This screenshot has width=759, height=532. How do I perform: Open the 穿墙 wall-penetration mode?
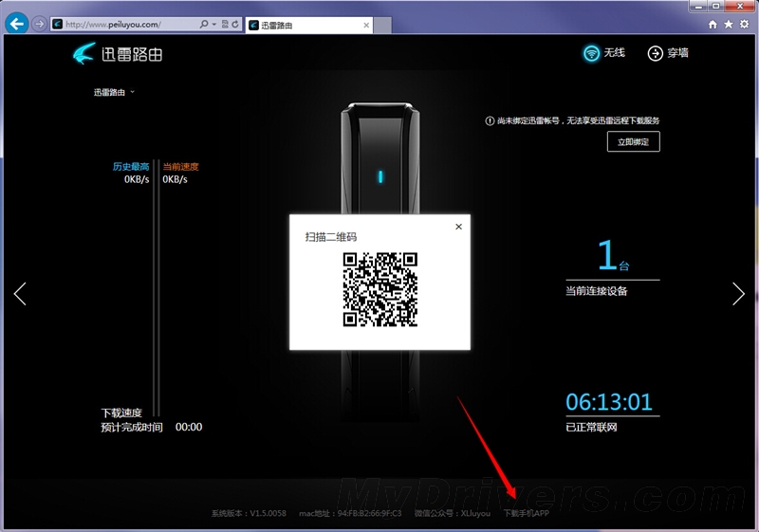(668, 53)
